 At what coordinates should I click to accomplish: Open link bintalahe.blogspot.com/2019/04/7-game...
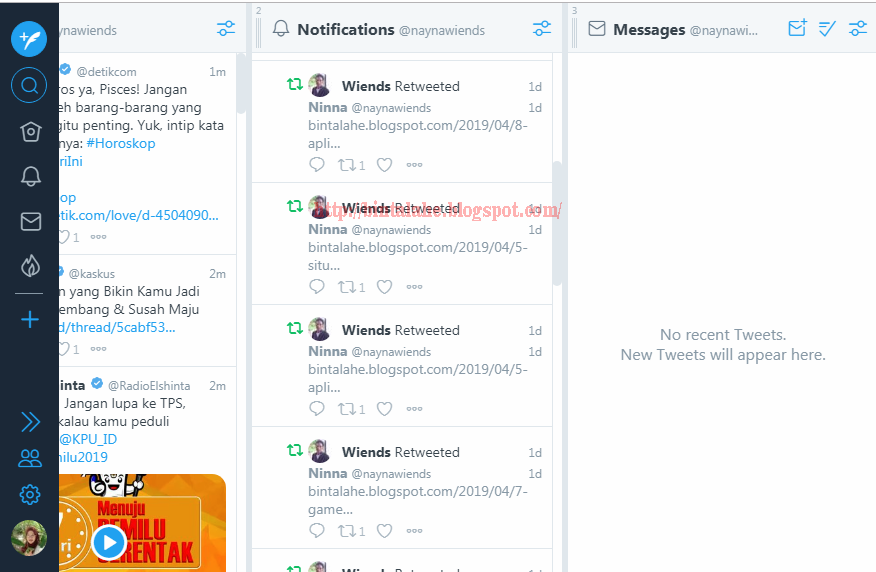click(x=418, y=500)
